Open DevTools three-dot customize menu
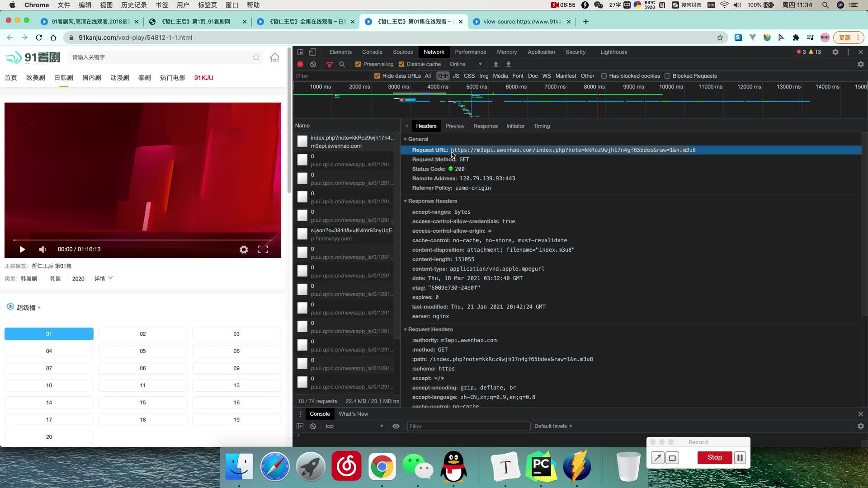The width and height of the screenshot is (868, 488). pyautogui.click(x=848, y=52)
